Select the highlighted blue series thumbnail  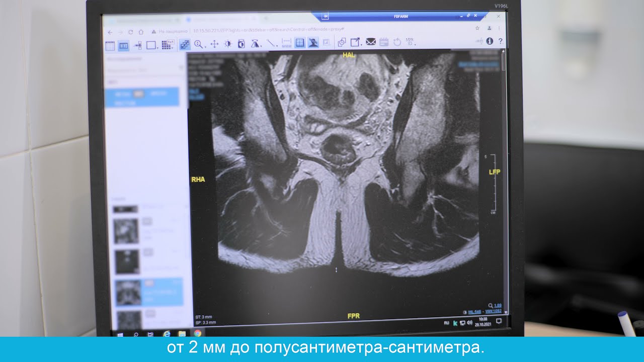[x=128, y=293]
